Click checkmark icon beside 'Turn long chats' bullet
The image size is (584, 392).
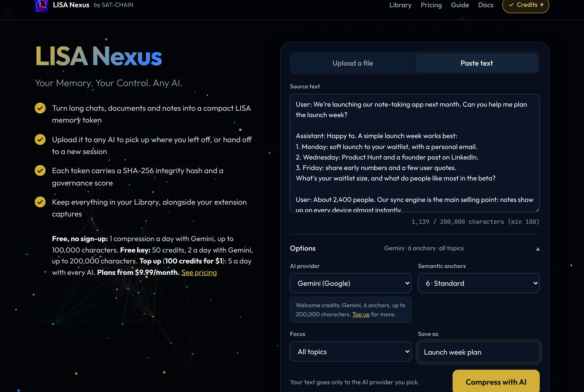[x=40, y=108]
